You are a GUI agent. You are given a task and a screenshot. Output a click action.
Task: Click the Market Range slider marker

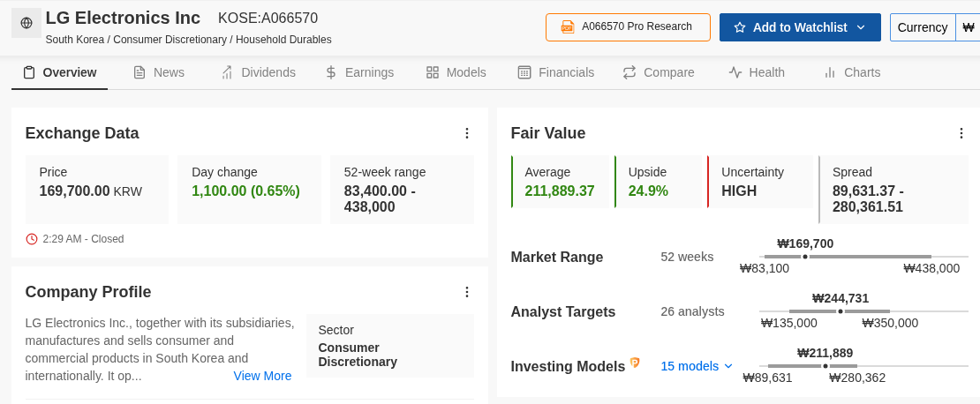click(x=805, y=257)
